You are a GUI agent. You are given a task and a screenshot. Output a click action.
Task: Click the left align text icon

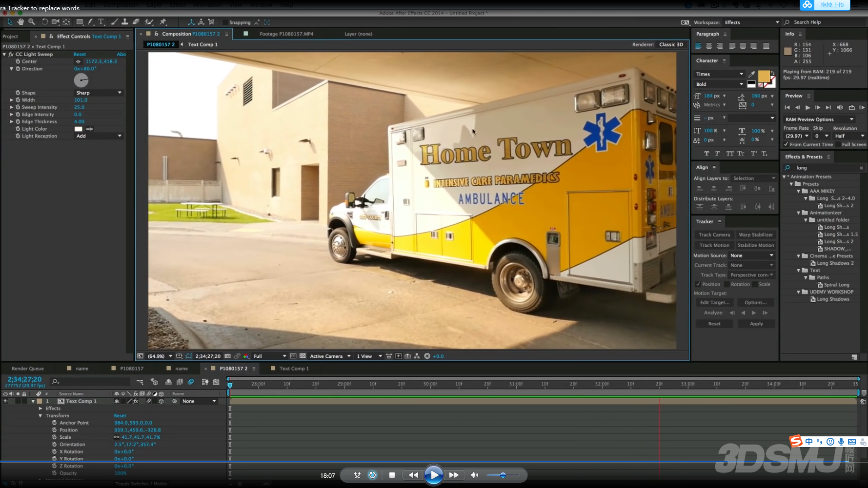tap(698, 46)
